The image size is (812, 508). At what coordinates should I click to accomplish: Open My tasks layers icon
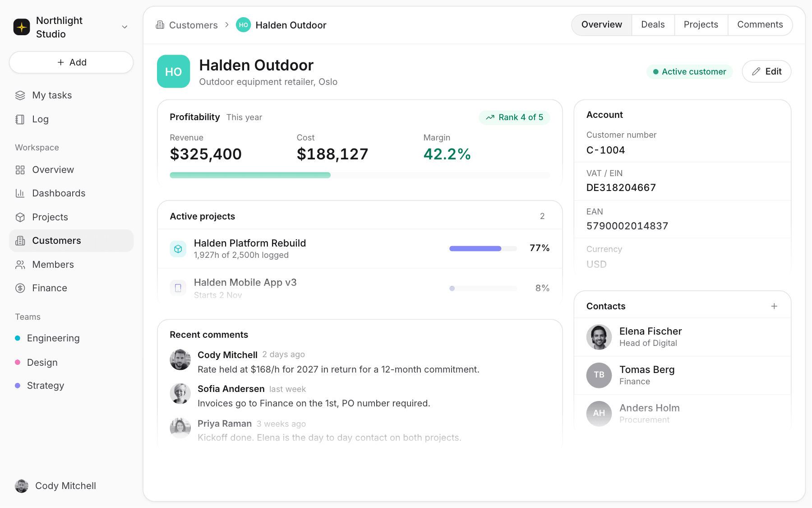pyautogui.click(x=20, y=95)
